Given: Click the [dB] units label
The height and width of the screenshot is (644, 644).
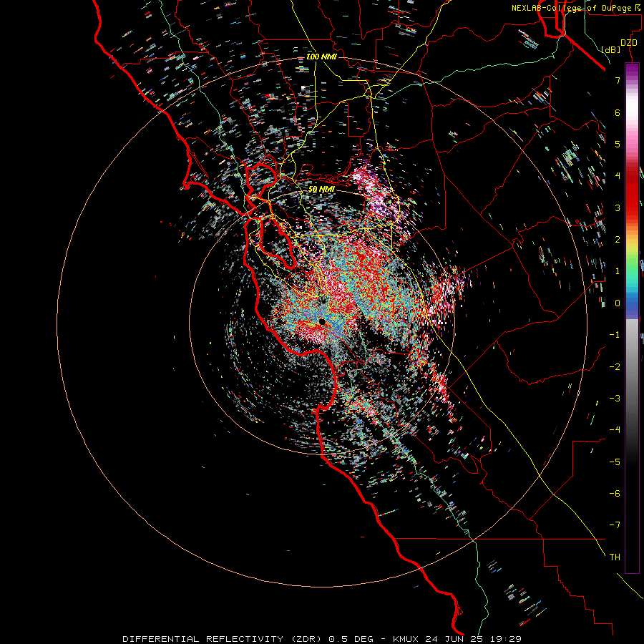Looking at the screenshot, I should pyautogui.click(x=610, y=50).
